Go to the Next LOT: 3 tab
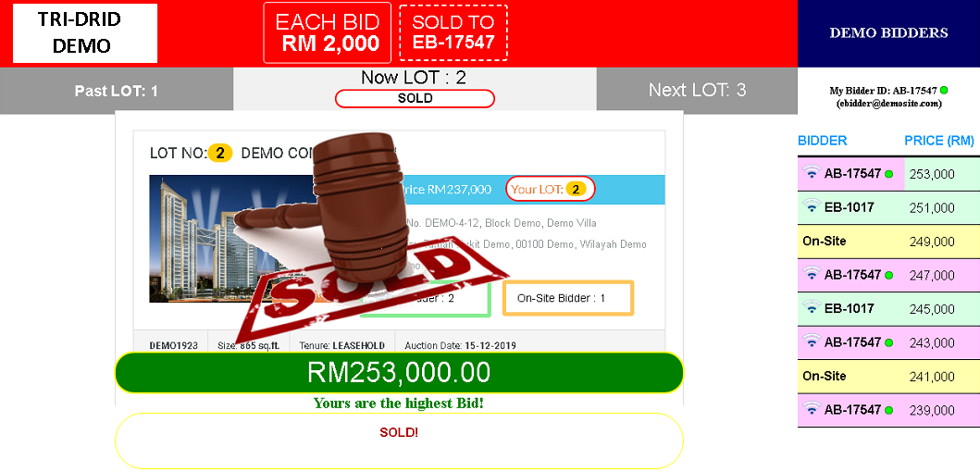This screenshot has height=472, width=980. (697, 90)
